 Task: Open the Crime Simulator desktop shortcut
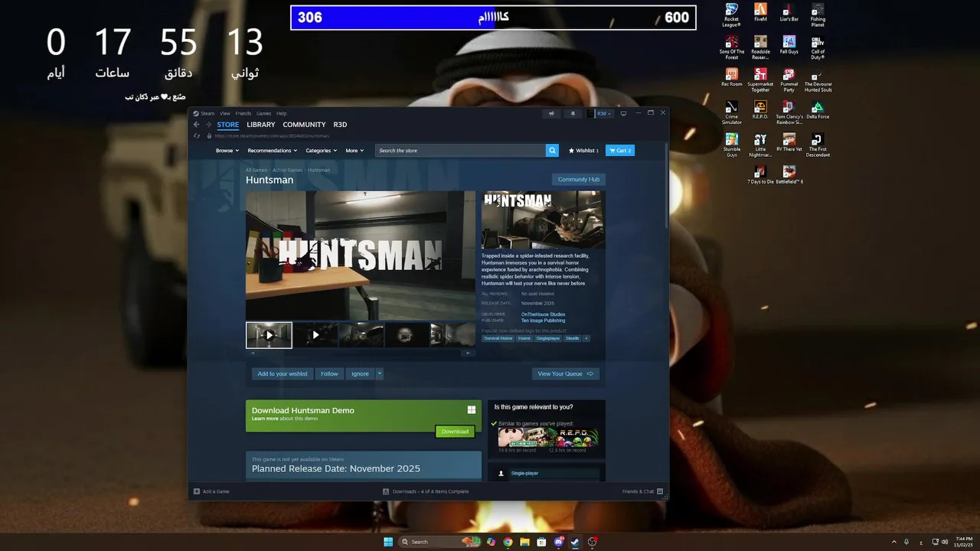click(x=732, y=112)
